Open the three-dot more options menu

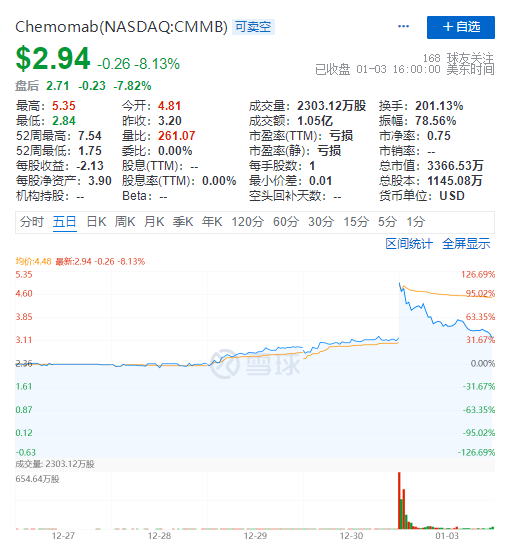(403, 27)
